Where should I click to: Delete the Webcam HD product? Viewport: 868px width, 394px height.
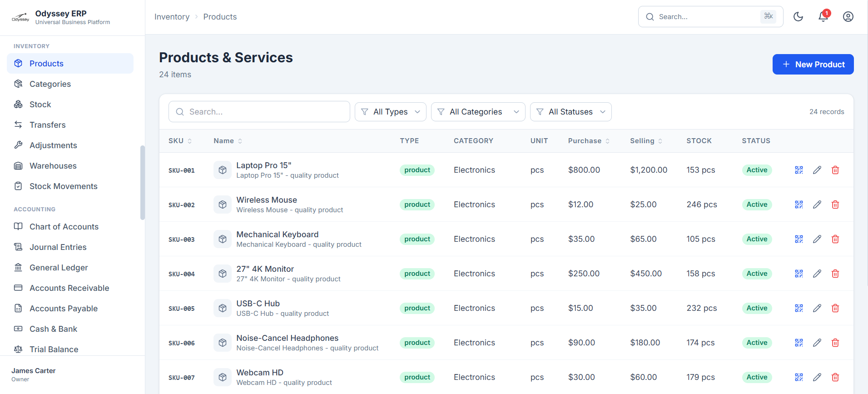tap(835, 377)
